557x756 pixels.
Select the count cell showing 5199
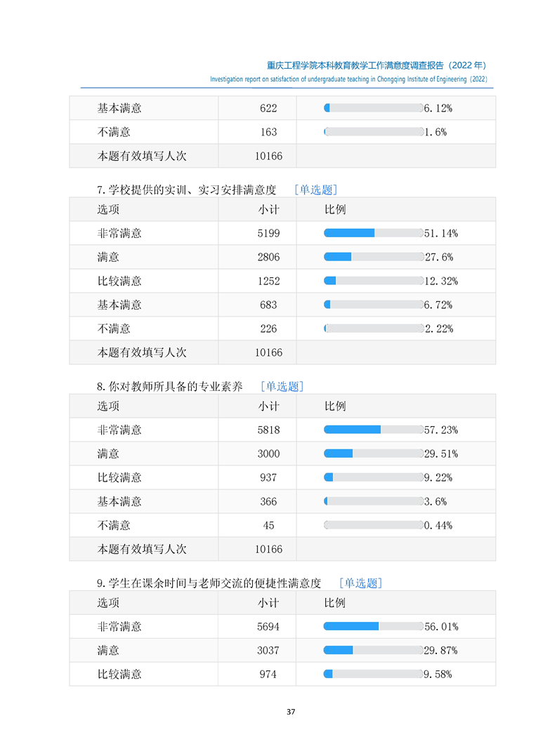pos(268,233)
